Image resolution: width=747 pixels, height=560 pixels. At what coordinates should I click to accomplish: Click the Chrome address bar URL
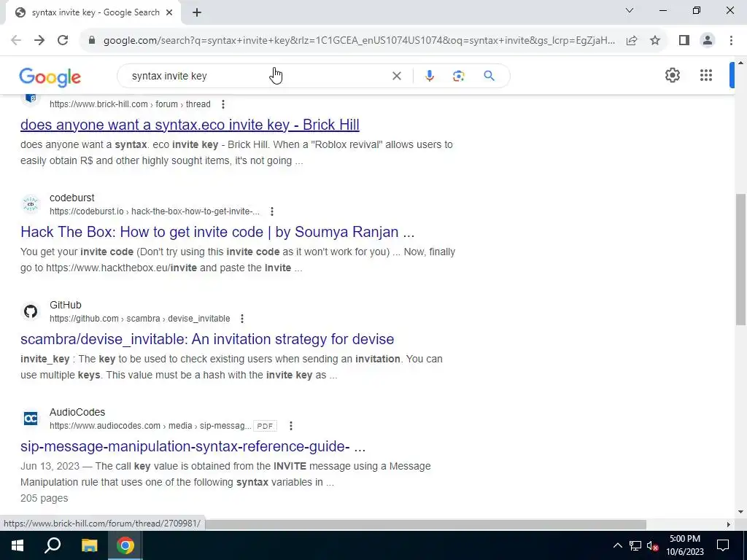[x=359, y=41]
